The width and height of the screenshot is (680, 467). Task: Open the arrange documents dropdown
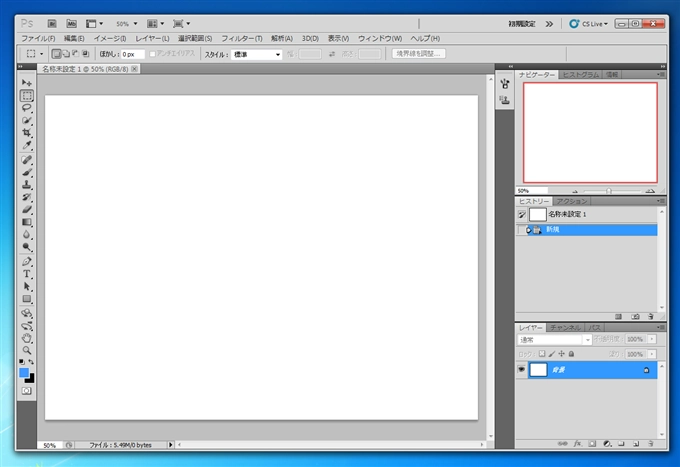(155, 23)
